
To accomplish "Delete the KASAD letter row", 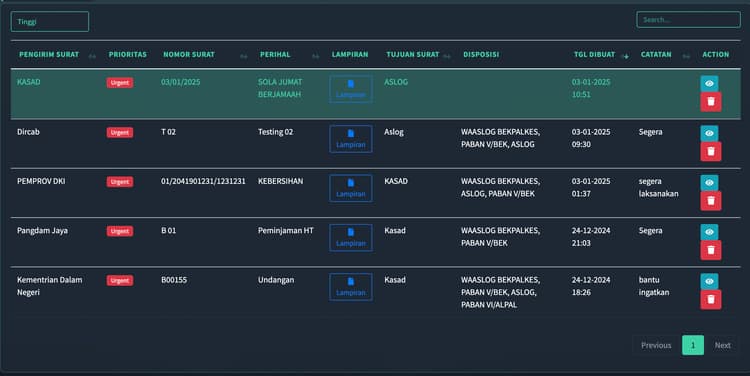I will (711, 102).
